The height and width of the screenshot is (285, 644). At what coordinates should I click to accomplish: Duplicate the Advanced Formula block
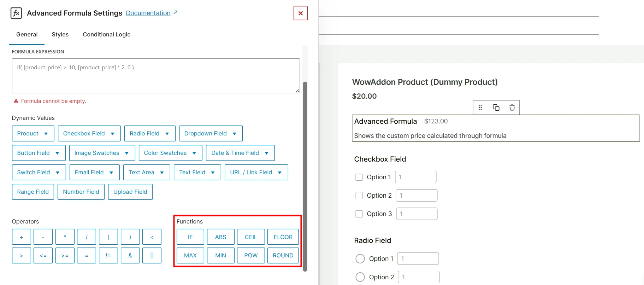point(496,107)
